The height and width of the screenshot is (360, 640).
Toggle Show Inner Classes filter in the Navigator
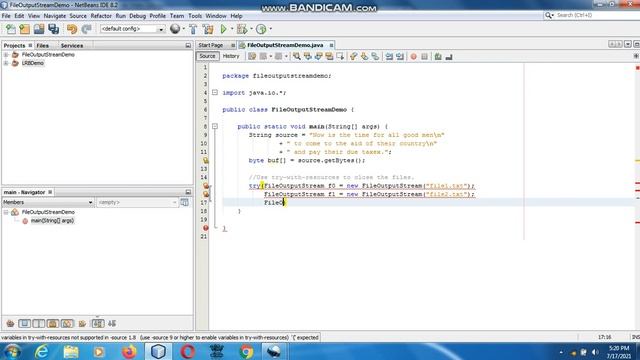pos(67,324)
